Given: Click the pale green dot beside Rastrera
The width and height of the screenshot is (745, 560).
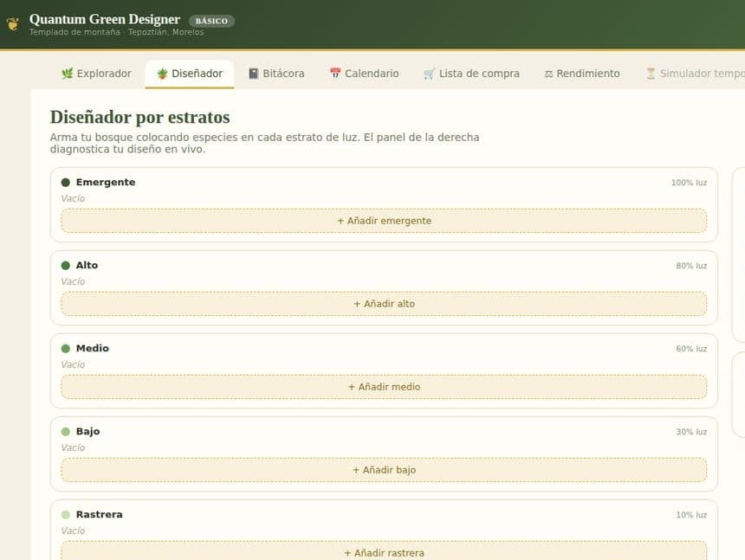Looking at the screenshot, I should 66,514.
